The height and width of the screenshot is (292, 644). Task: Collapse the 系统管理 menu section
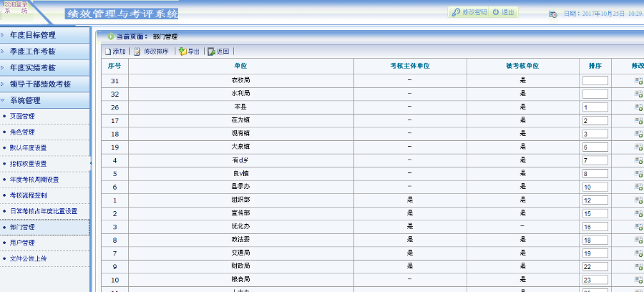[x=44, y=100]
